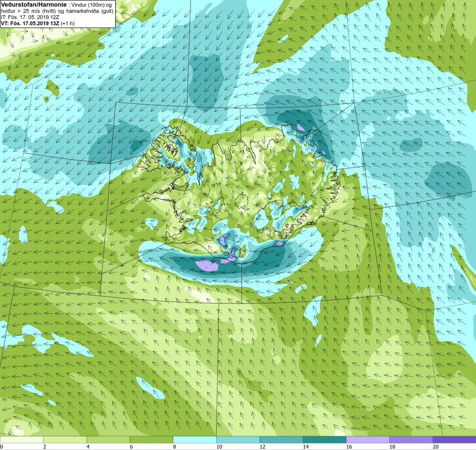Click the legend label "10"

point(219,447)
